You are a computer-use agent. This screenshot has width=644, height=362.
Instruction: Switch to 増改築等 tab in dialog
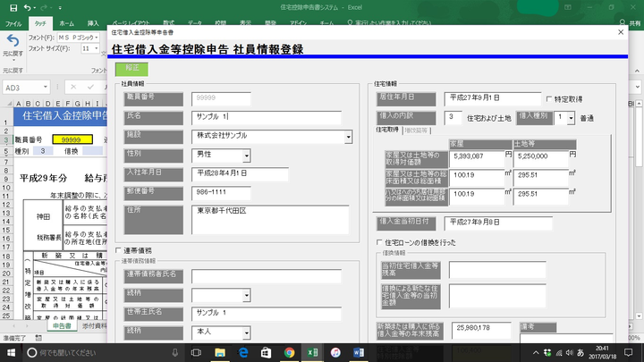416,130
